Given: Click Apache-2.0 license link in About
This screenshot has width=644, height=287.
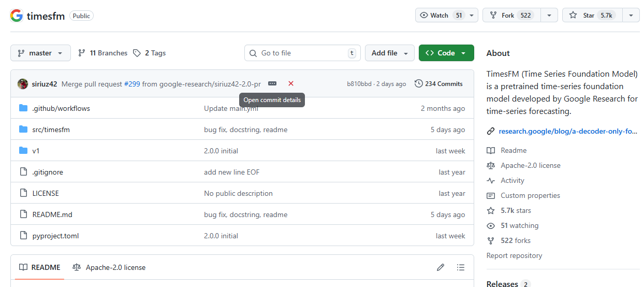Looking at the screenshot, I should (x=531, y=165).
